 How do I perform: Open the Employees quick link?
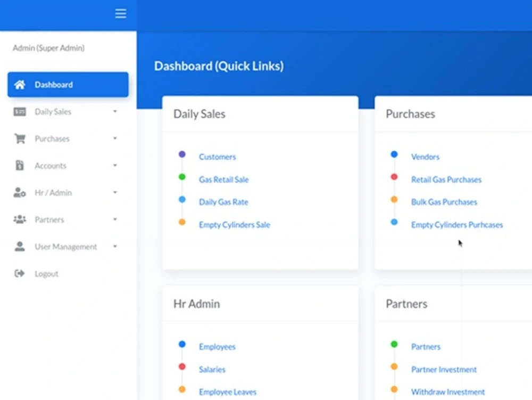[217, 347]
